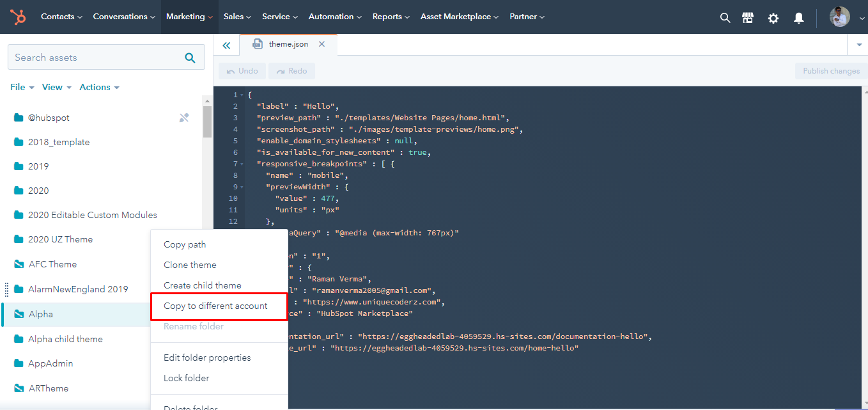This screenshot has height=410, width=868.
Task: Expand the Actions dropdown
Action: [x=99, y=87]
